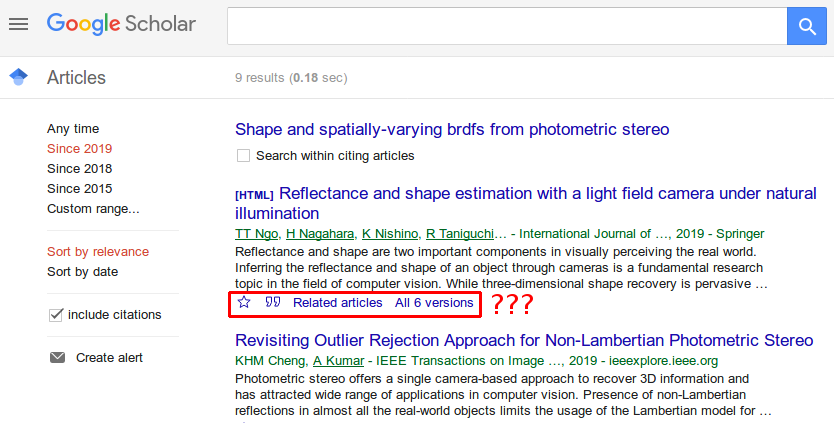Open the Custom range option

click(x=93, y=209)
